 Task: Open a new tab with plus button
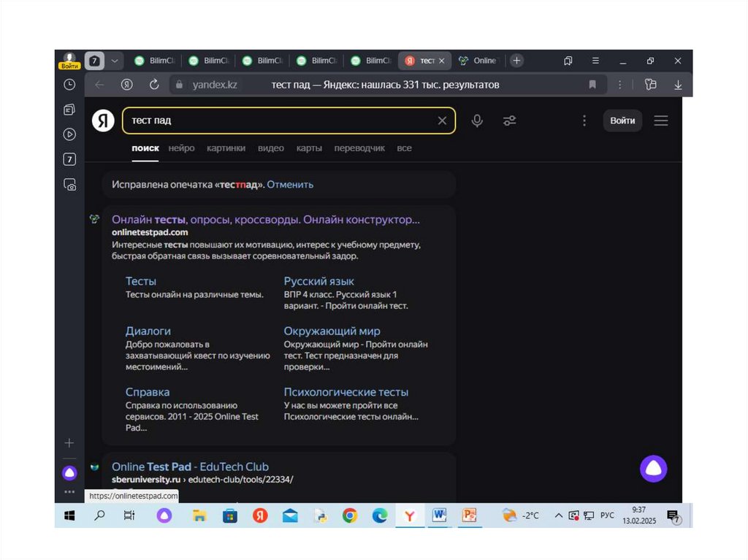516,61
